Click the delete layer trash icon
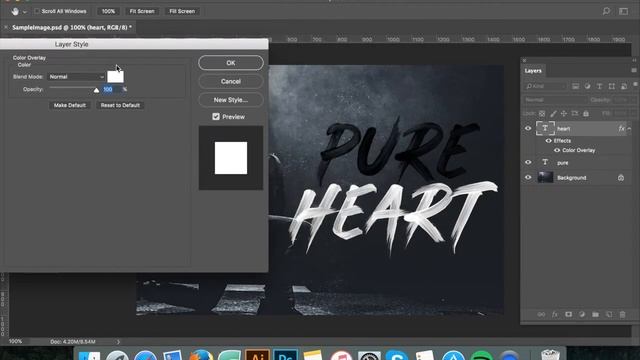 pos(622,314)
